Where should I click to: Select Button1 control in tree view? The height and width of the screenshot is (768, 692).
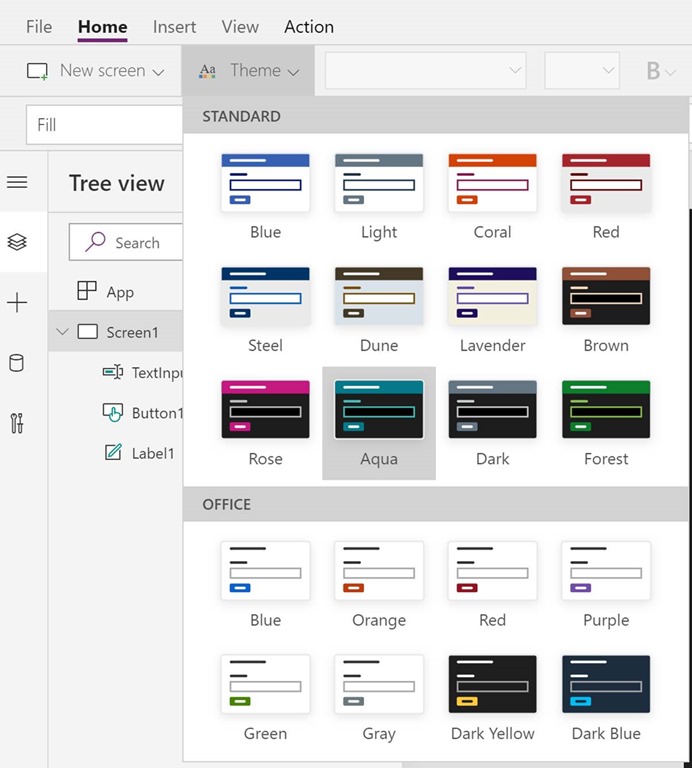point(156,413)
